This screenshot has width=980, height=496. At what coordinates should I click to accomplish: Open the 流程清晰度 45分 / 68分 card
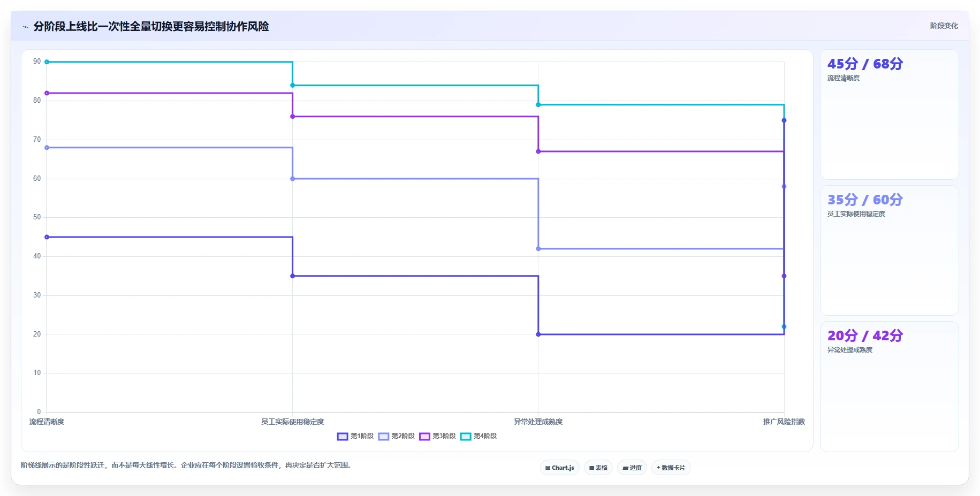click(889, 115)
